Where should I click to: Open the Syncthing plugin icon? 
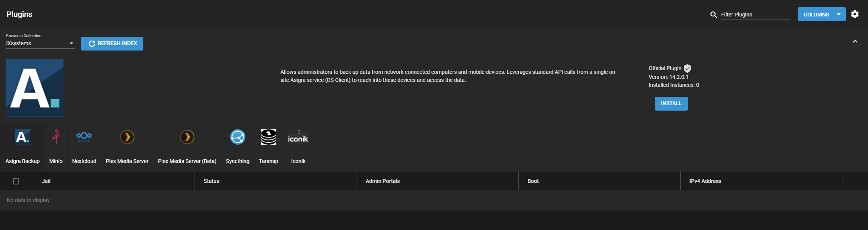pos(237,137)
